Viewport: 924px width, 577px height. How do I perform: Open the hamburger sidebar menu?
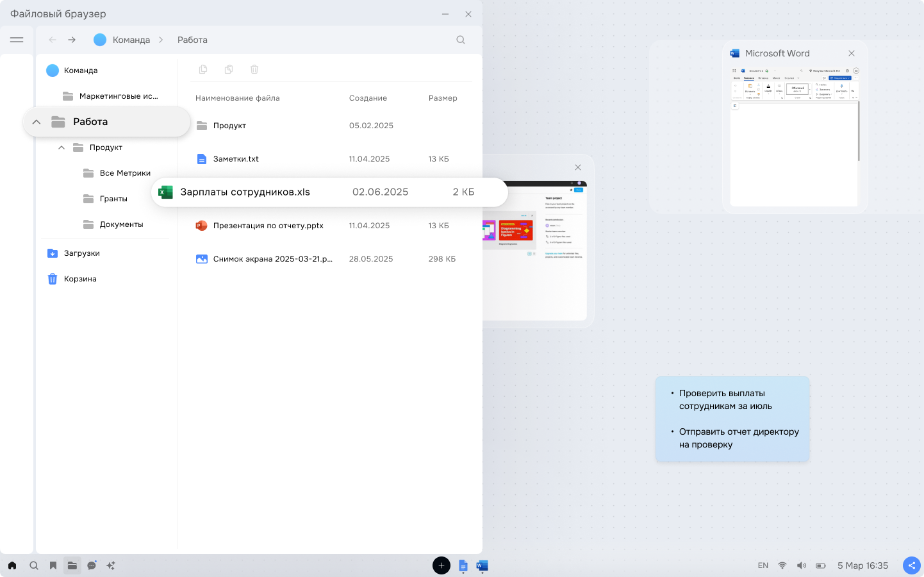click(x=17, y=40)
